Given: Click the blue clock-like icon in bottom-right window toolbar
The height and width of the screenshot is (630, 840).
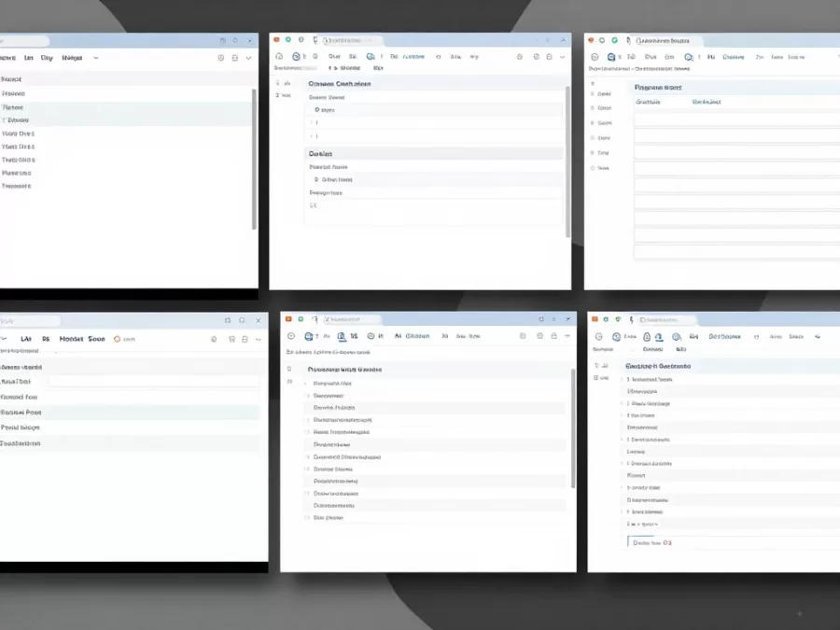Looking at the screenshot, I should click(x=617, y=336).
